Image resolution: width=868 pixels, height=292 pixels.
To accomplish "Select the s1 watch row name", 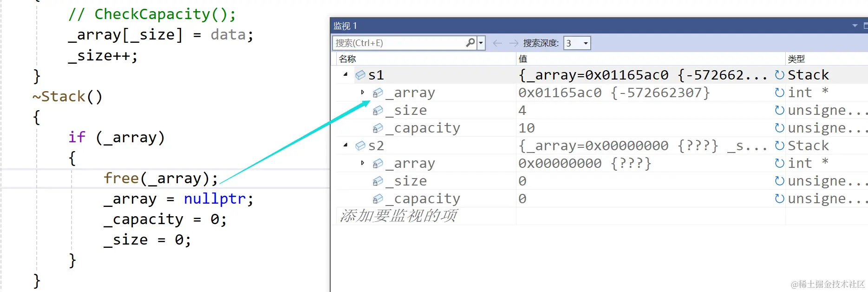I will [x=376, y=75].
